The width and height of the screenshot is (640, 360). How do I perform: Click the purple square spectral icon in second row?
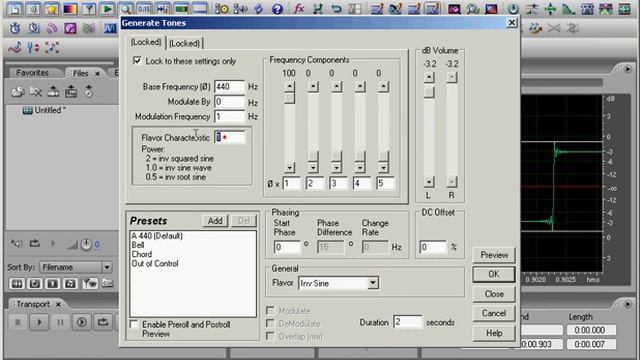(70, 28)
